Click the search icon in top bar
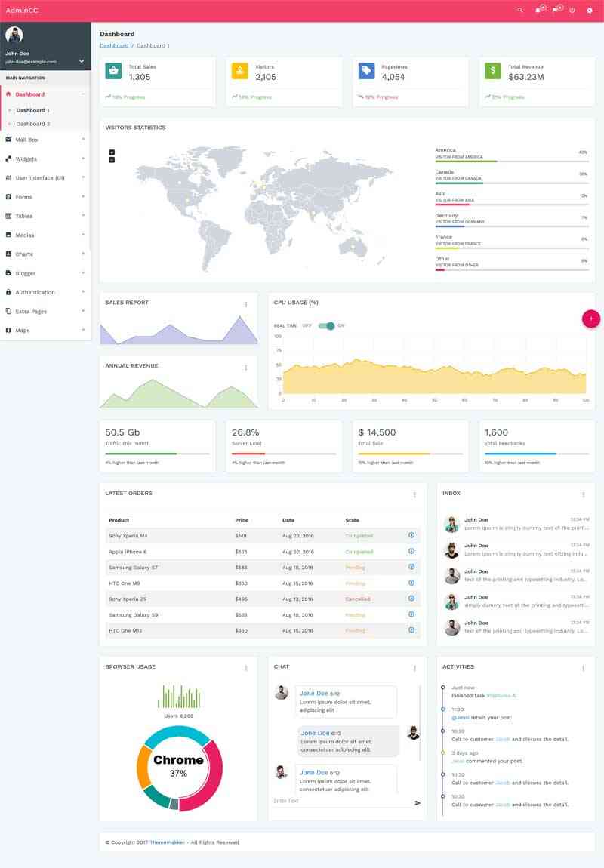 (x=519, y=11)
